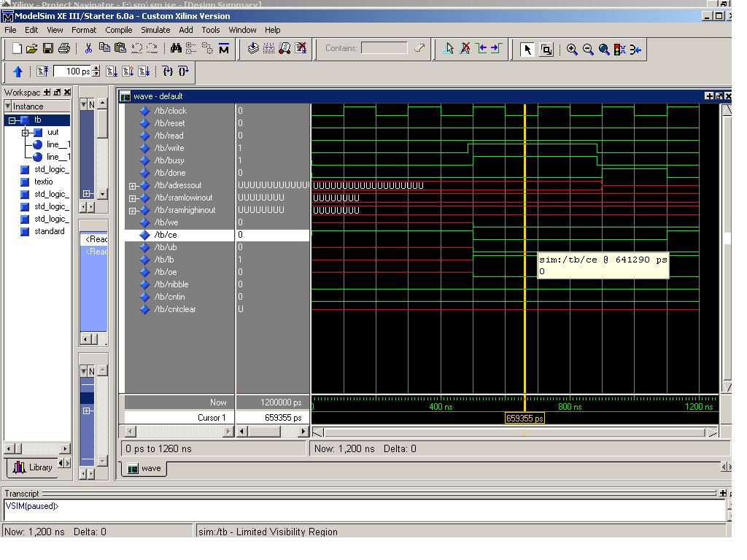The width and height of the screenshot is (747, 560).
Task: Select the /tb/busy signal
Action: pyautogui.click(x=169, y=160)
